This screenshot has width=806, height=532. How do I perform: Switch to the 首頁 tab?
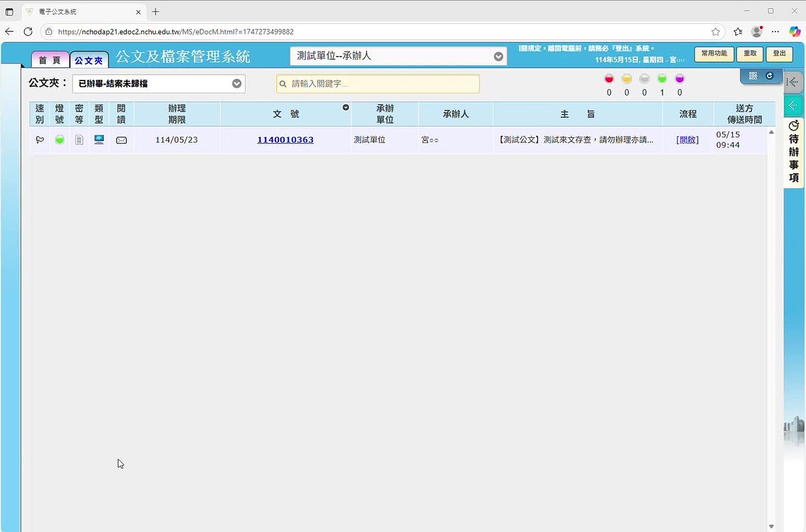pos(50,60)
